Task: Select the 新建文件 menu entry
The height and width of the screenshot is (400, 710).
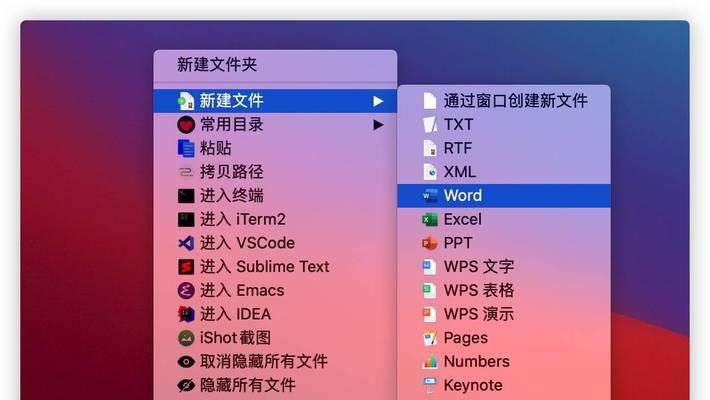Action: [x=275, y=101]
